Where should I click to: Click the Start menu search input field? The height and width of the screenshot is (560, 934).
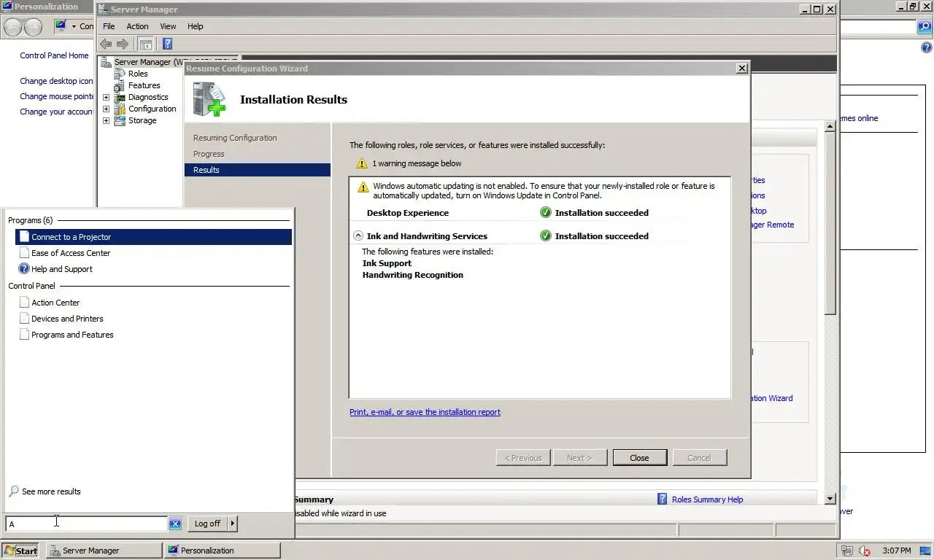pyautogui.click(x=86, y=524)
